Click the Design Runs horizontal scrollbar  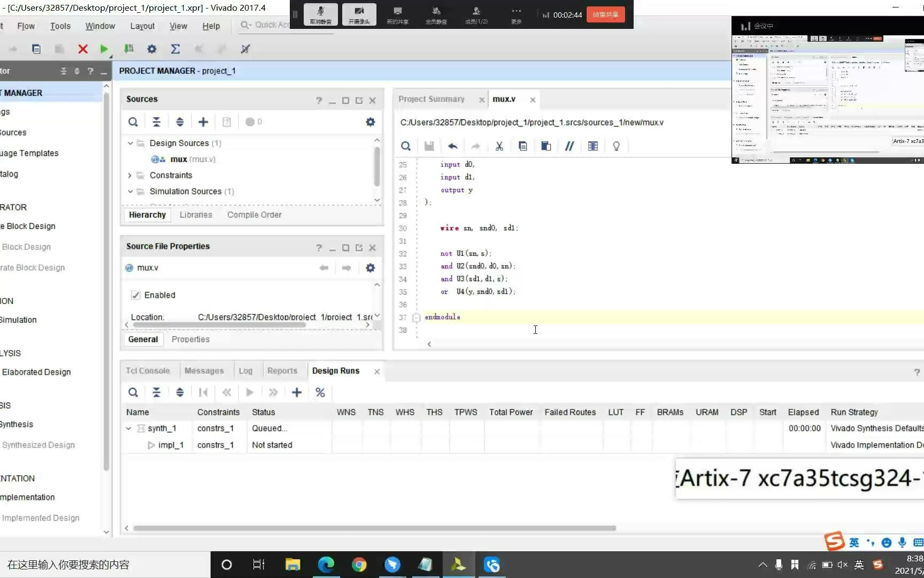click(374, 528)
